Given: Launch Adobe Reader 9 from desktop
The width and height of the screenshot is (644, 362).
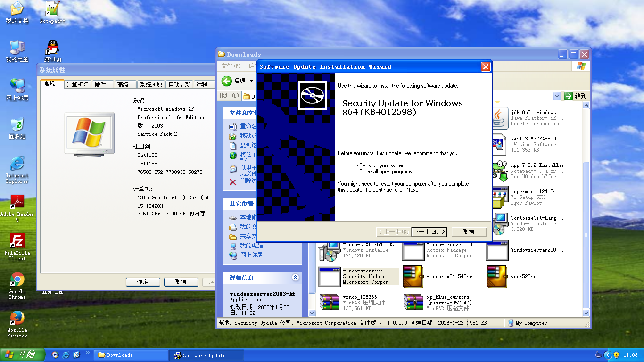Looking at the screenshot, I should pos(17,203).
